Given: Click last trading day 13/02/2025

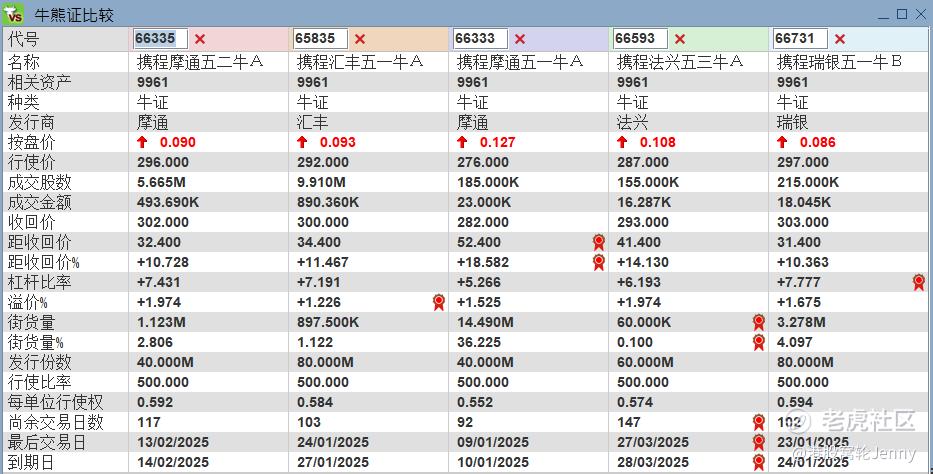Looking at the screenshot, I should coord(173,442).
